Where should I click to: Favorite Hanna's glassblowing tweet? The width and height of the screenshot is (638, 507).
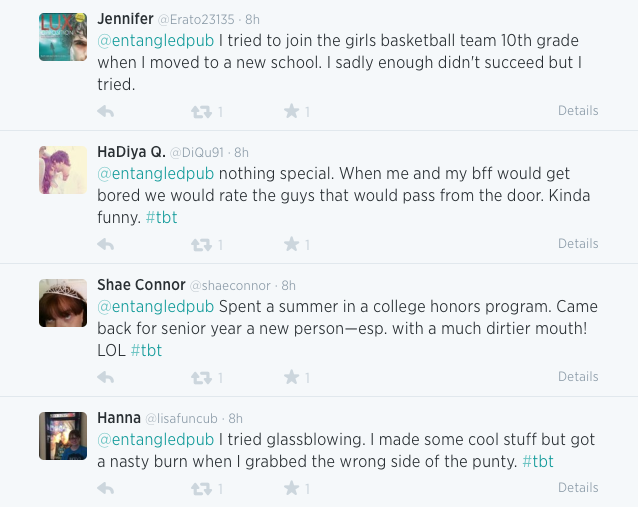tap(291, 488)
